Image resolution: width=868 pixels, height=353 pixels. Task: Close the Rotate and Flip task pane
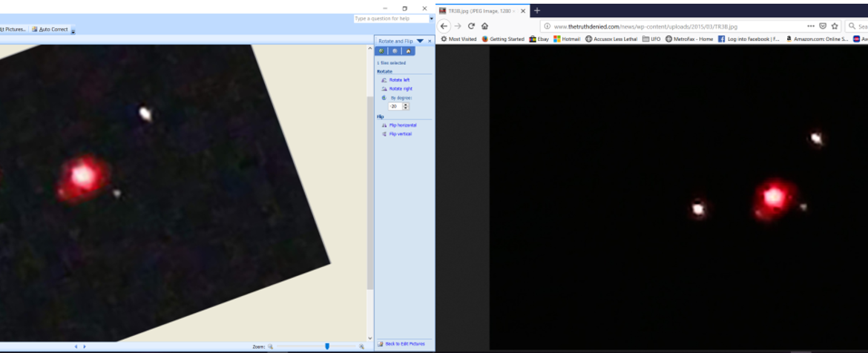pyautogui.click(x=430, y=41)
